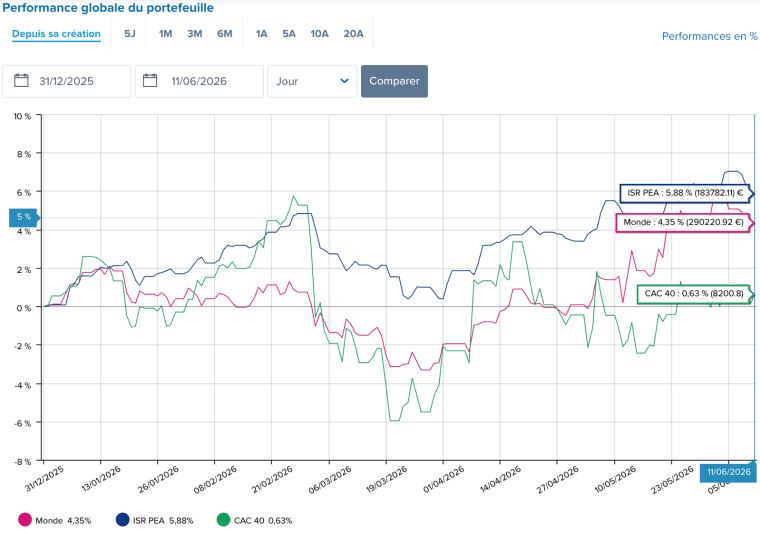Toggle the blue ISR PEA legend swatch

pyautogui.click(x=123, y=520)
